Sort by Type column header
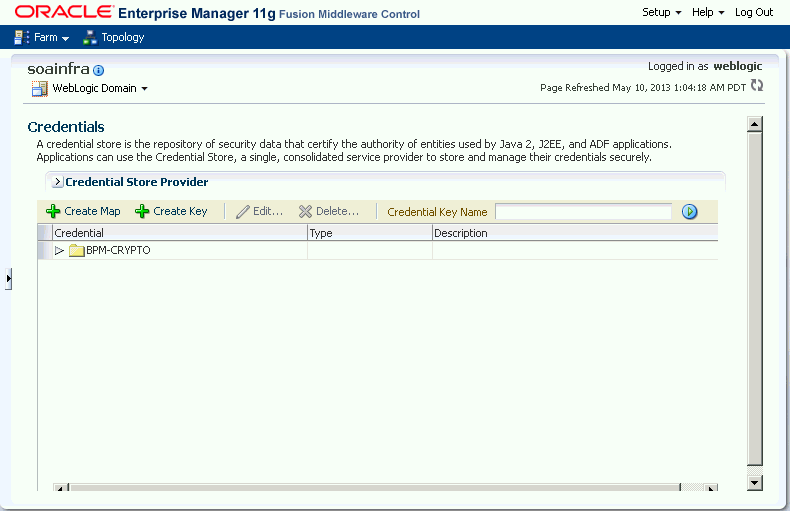 [x=370, y=233]
